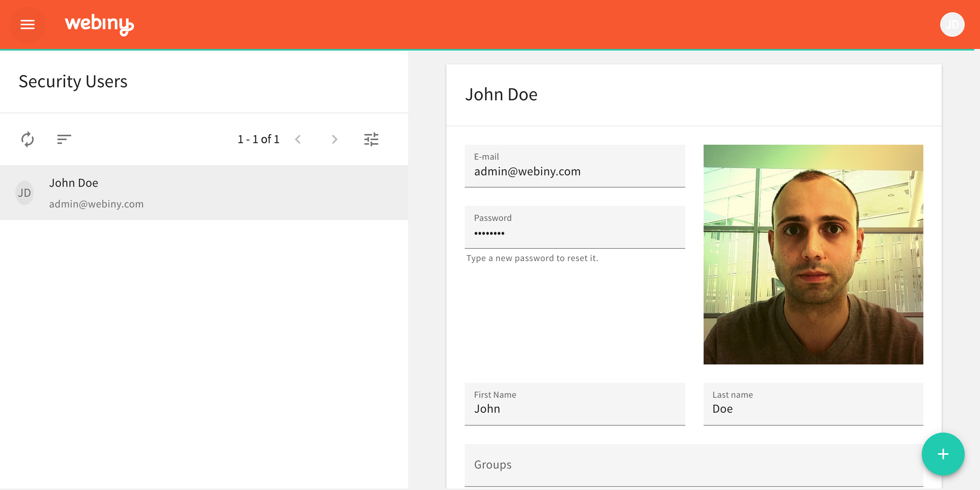Click the Last name field
This screenshot has width=980, height=490.
(x=813, y=409)
